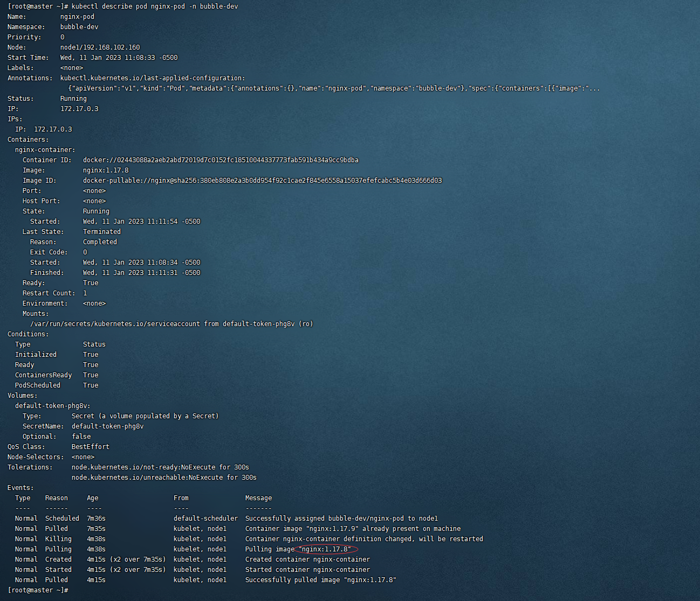Click the Node value node1/192.168.102.160
Image resolution: width=700 pixels, height=601 pixels.
click(x=100, y=47)
